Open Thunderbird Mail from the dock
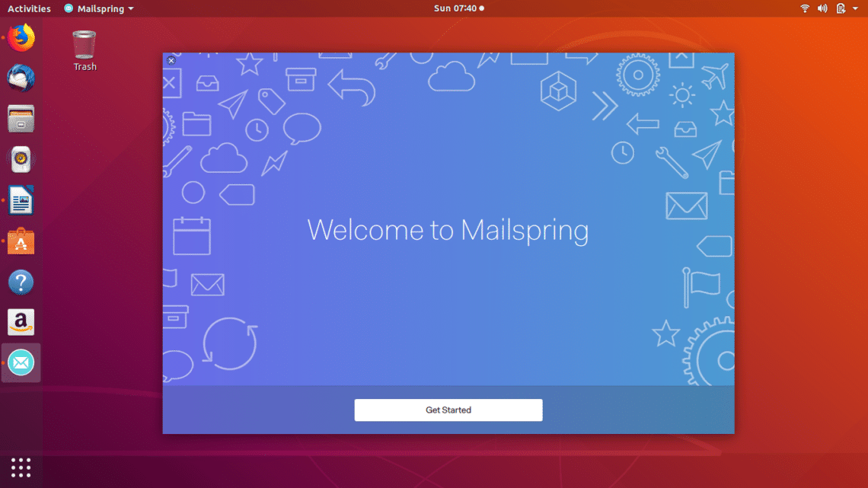This screenshot has width=868, height=488. [21, 78]
